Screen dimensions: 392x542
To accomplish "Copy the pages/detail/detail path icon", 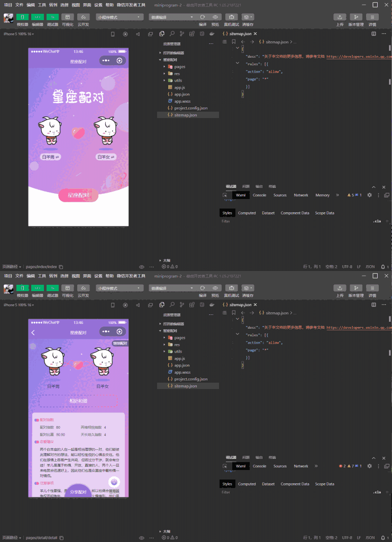I will click(61, 538).
